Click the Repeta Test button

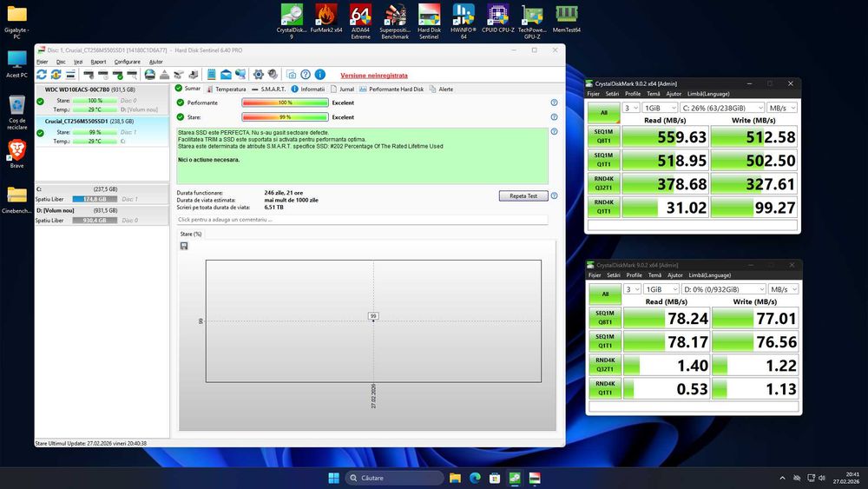tap(523, 196)
